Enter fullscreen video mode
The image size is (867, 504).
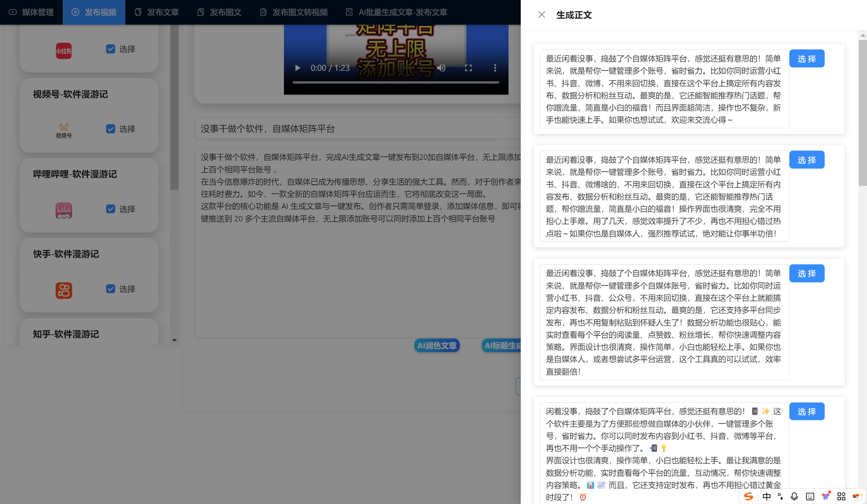pyautogui.click(x=468, y=68)
